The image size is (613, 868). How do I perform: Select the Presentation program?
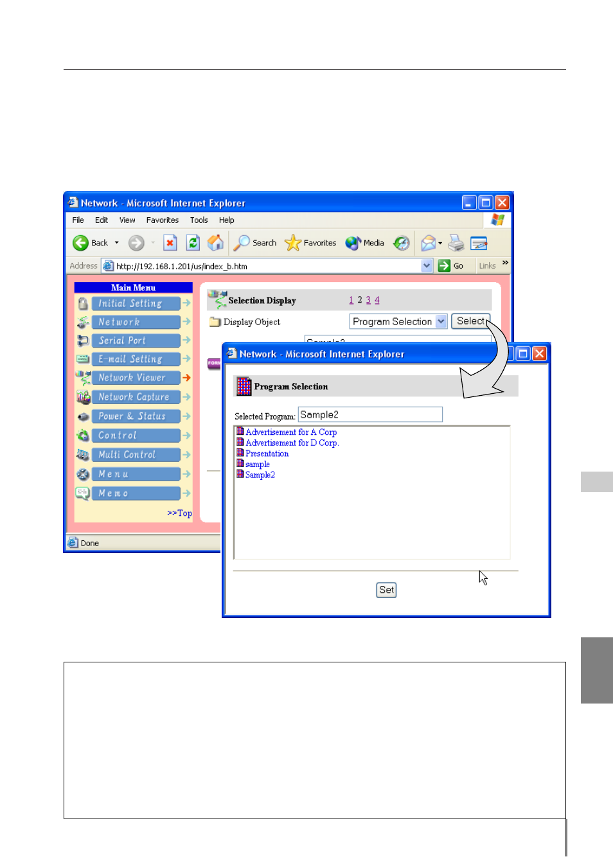267,454
